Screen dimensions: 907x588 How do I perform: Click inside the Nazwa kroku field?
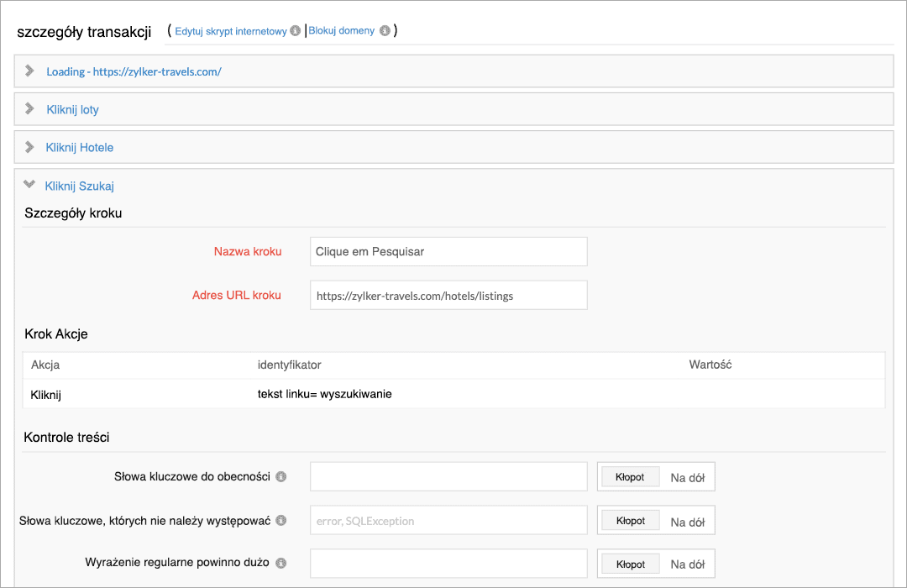(448, 251)
